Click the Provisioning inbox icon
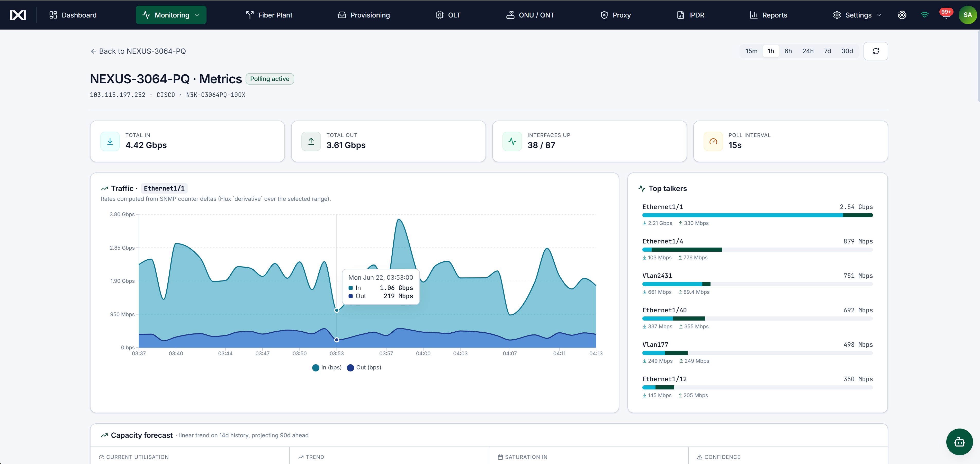This screenshot has height=464, width=980. click(342, 15)
